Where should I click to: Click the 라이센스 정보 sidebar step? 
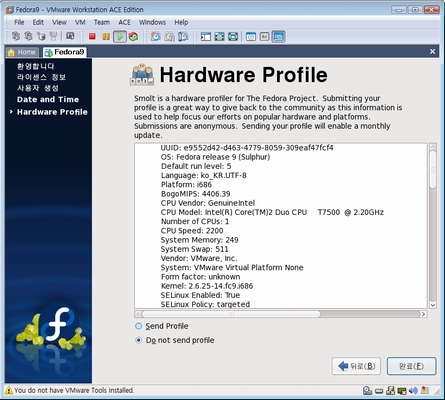pyautogui.click(x=41, y=77)
